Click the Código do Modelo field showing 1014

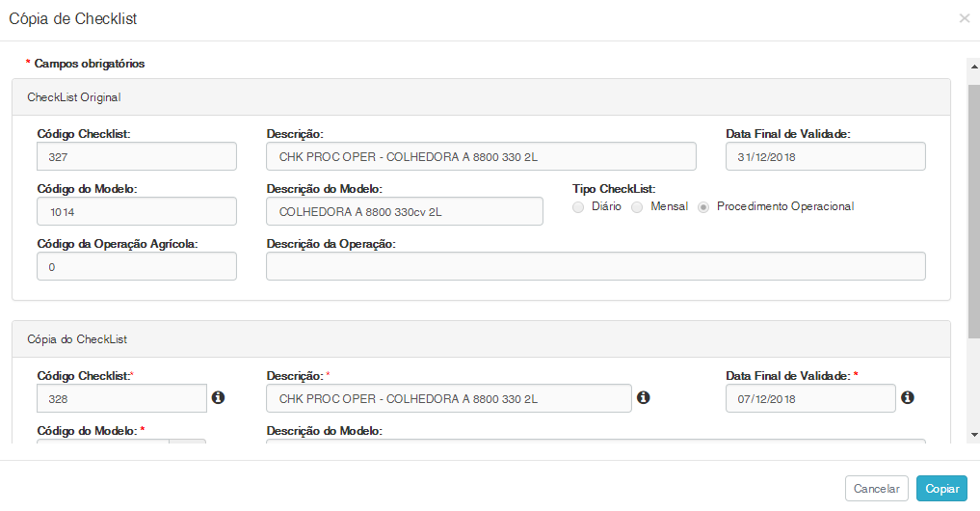click(136, 211)
